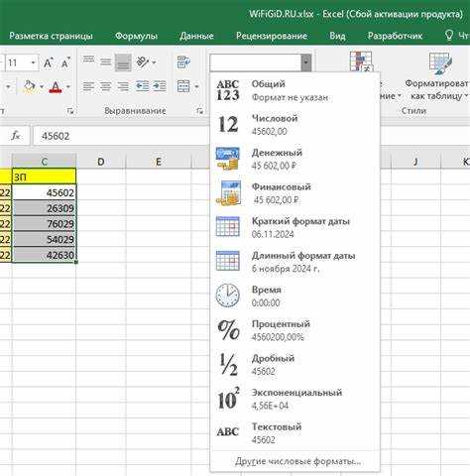Open the Рецензирование tab
Screen dimensions: 470x476
point(272,36)
